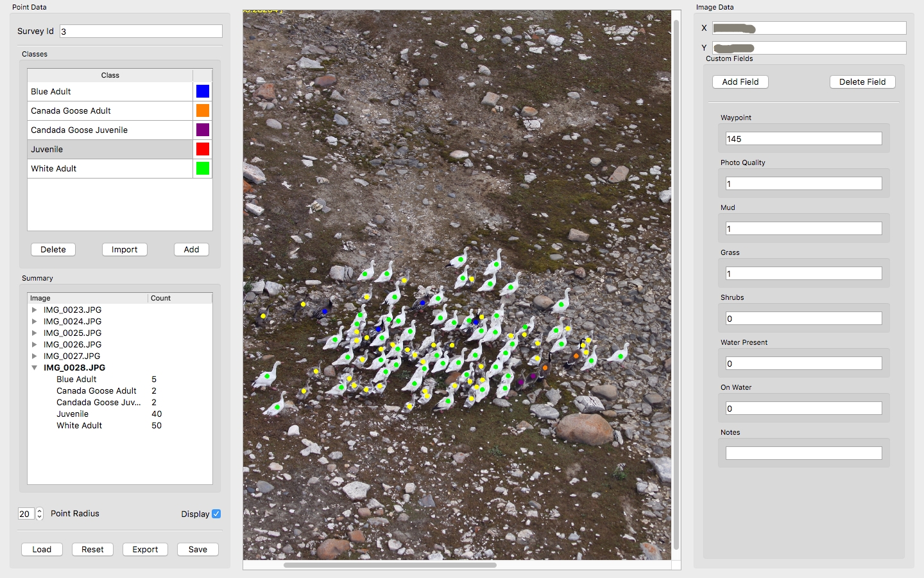Click the Delete class button
The image size is (924, 578).
point(53,249)
